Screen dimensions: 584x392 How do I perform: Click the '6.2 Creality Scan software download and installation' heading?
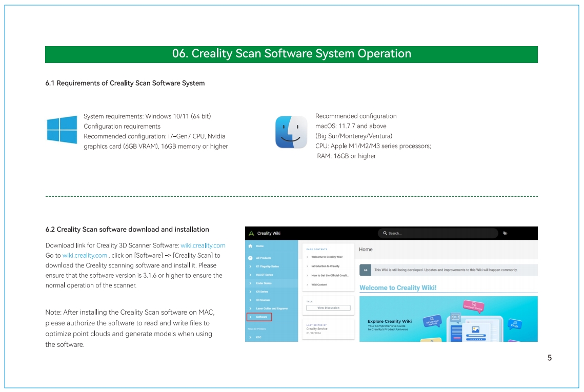pos(127,230)
